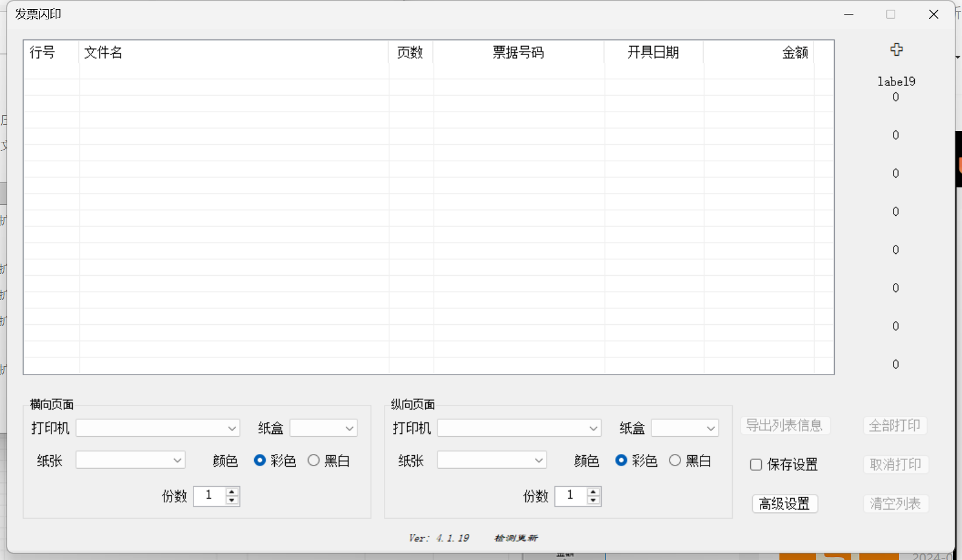Click the plus icon above label9
Screen dimensions: 962x560
point(896,50)
